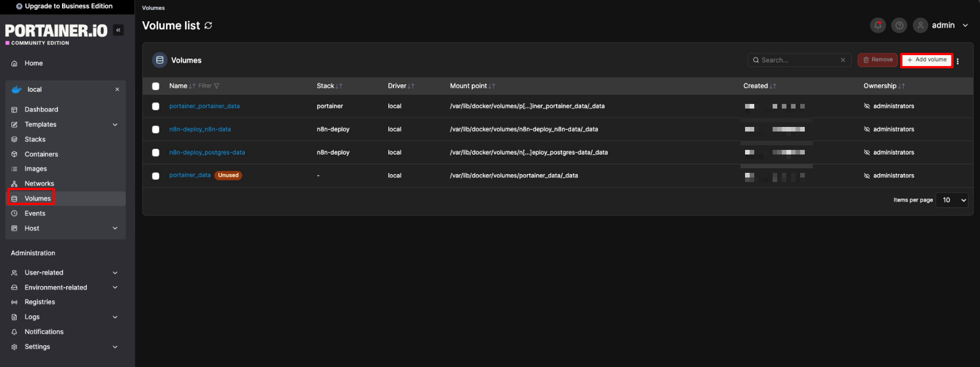Clear the search field X icon
Image resolution: width=980 pixels, height=367 pixels.
(843, 60)
